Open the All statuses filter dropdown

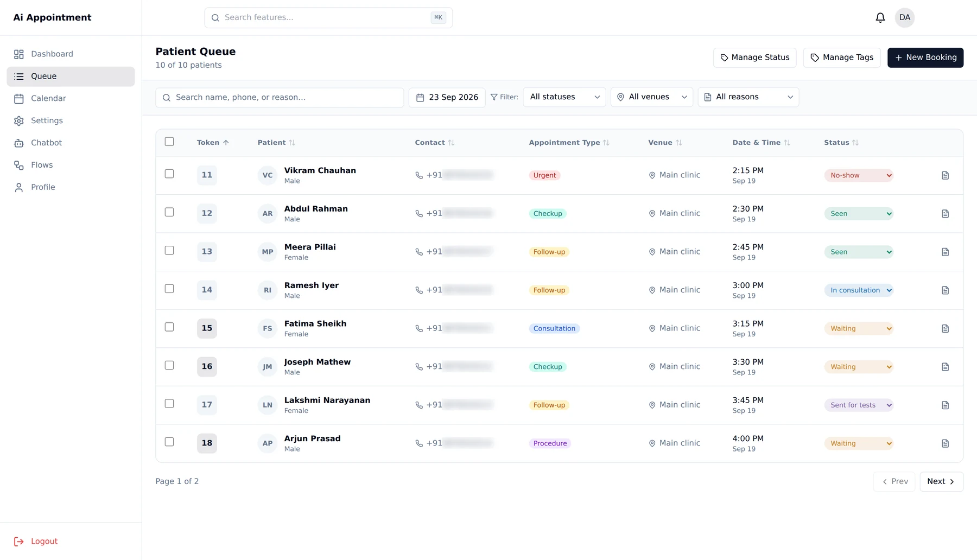(564, 97)
